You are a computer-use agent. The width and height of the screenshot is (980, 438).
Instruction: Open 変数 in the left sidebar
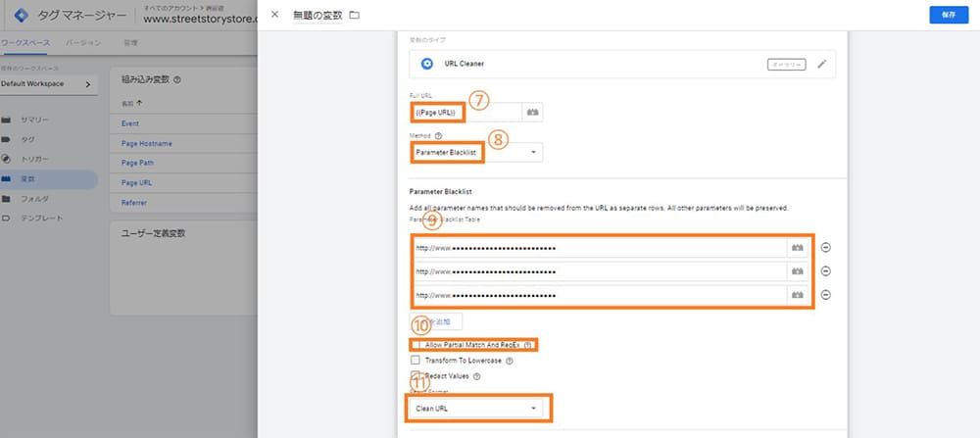pos(27,179)
